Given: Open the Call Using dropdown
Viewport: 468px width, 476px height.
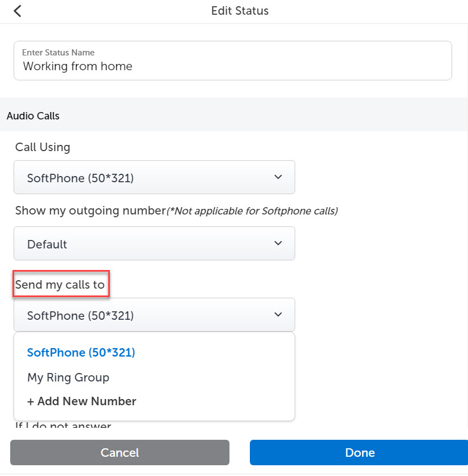Looking at the screenshot, I should [154, 177].
